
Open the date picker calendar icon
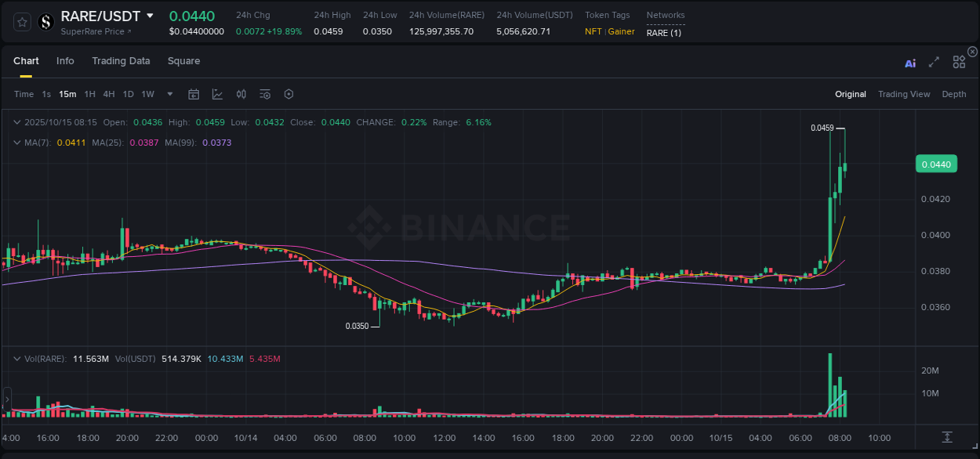point(194,94)
